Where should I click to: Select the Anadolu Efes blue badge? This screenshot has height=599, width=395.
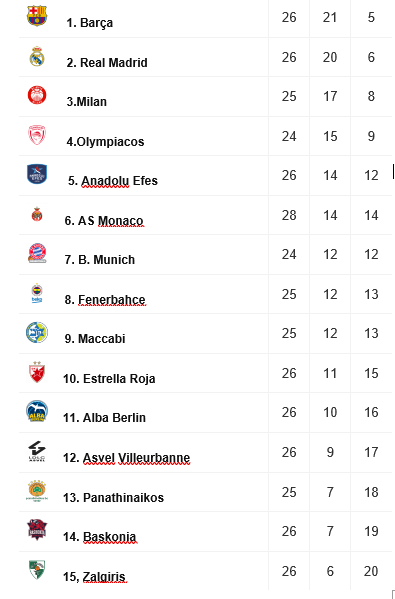click(37, 174)
